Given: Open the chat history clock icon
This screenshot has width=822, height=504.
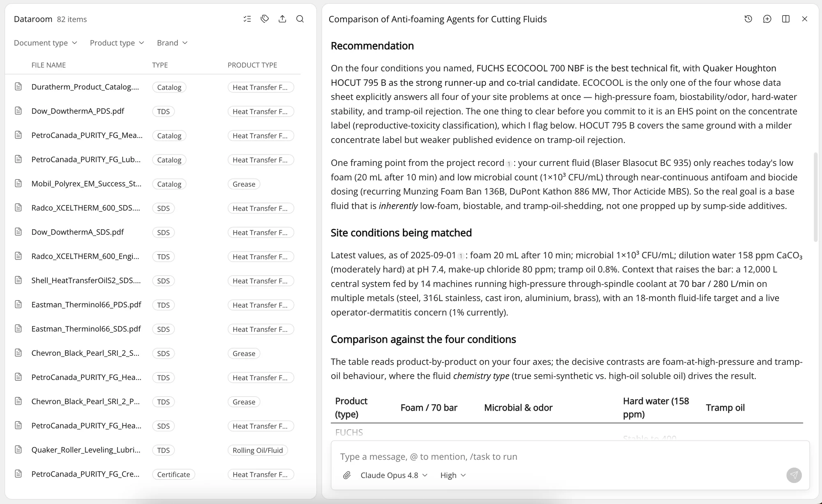Looking at the screenshot, I should tap(748, 19).
